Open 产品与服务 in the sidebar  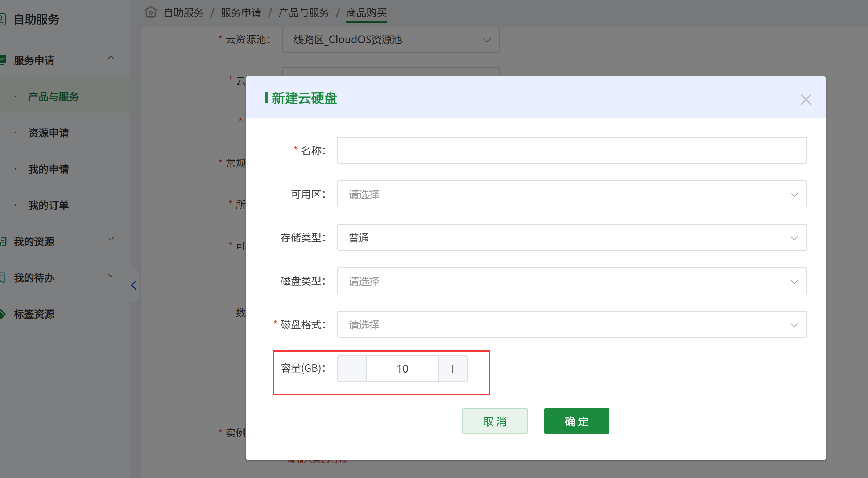tap(53, 97)
